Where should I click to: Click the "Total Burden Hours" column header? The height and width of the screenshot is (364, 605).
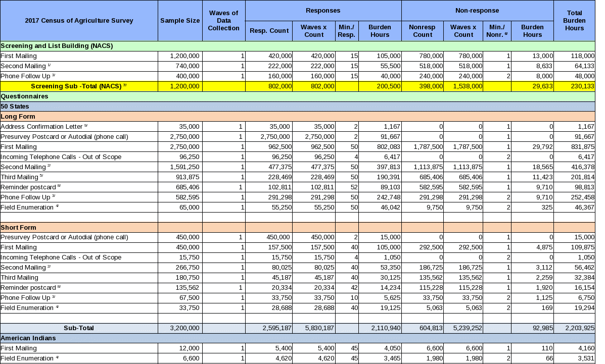[574, 21]
